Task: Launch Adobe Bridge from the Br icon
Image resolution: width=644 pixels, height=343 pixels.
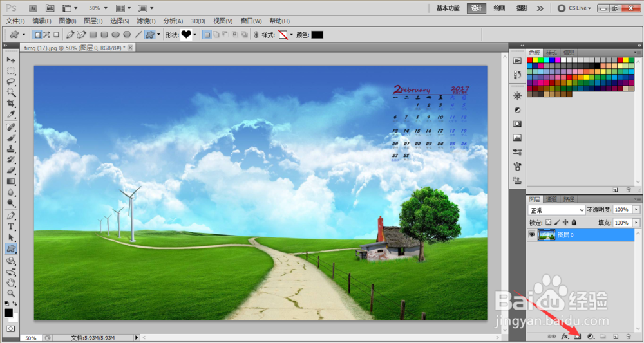Action: coord(33,8)
